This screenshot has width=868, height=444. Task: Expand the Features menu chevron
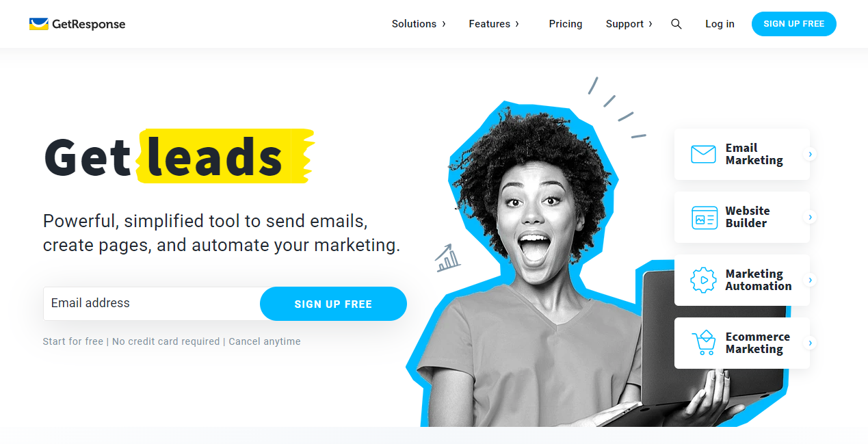point(517,24)
